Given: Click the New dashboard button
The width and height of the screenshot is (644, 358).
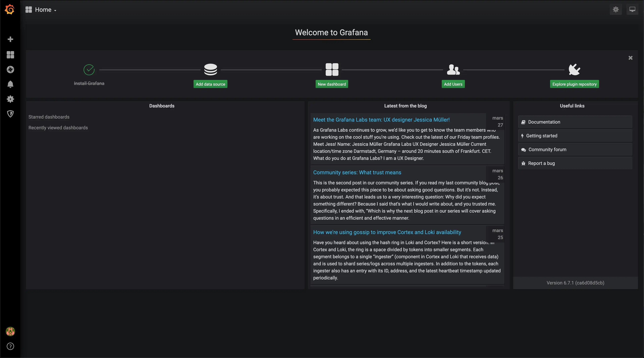Looking at the screenshot, I should click(332, 84).
